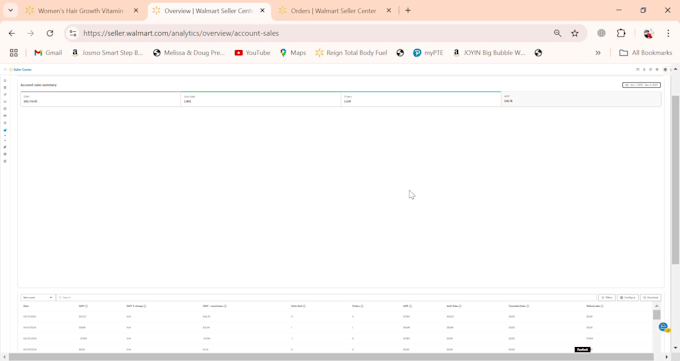This screenshot has height=361, width=680.
Task: Click the Seller Center logo link
Action: [21, 69]
